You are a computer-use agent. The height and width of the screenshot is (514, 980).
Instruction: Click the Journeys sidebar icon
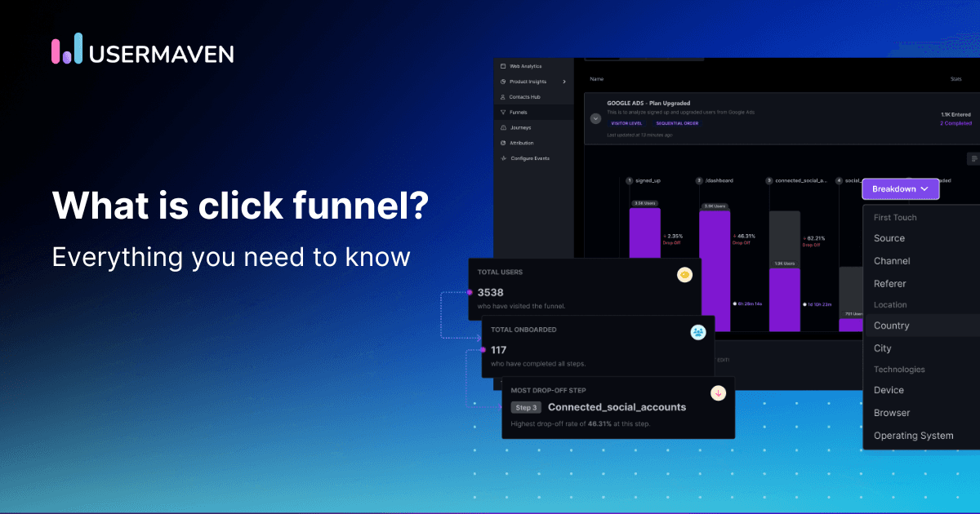pos(503,128)
